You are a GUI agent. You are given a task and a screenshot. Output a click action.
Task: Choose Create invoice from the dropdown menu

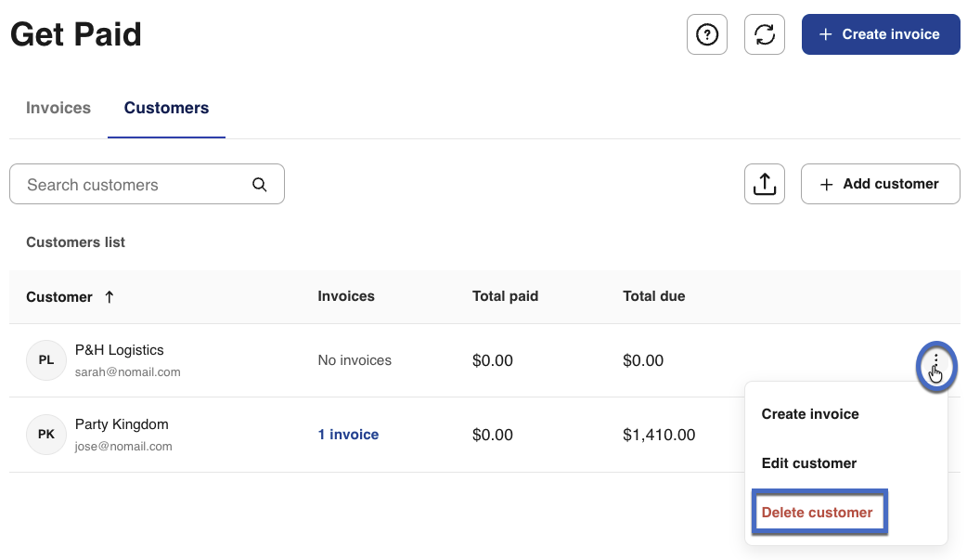[810, 414]
